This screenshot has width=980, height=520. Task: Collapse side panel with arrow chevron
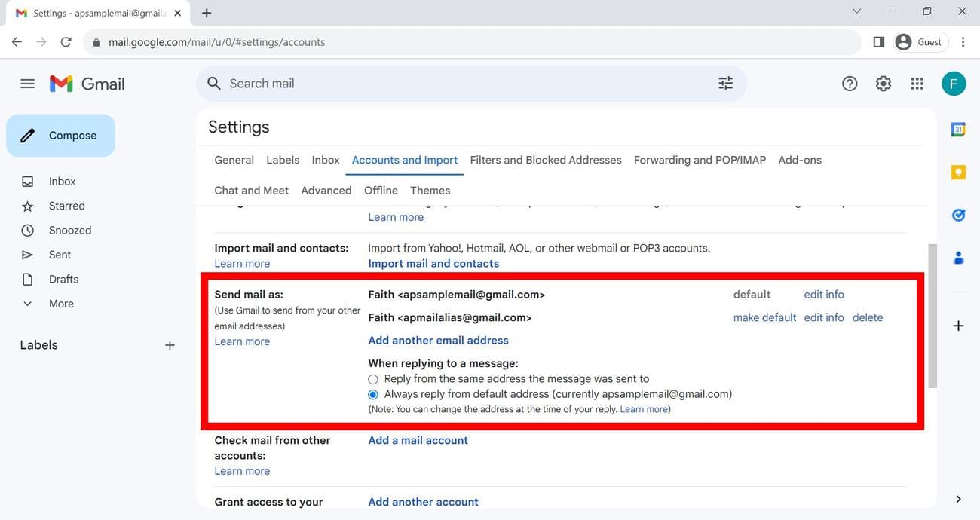click(958, 499)
